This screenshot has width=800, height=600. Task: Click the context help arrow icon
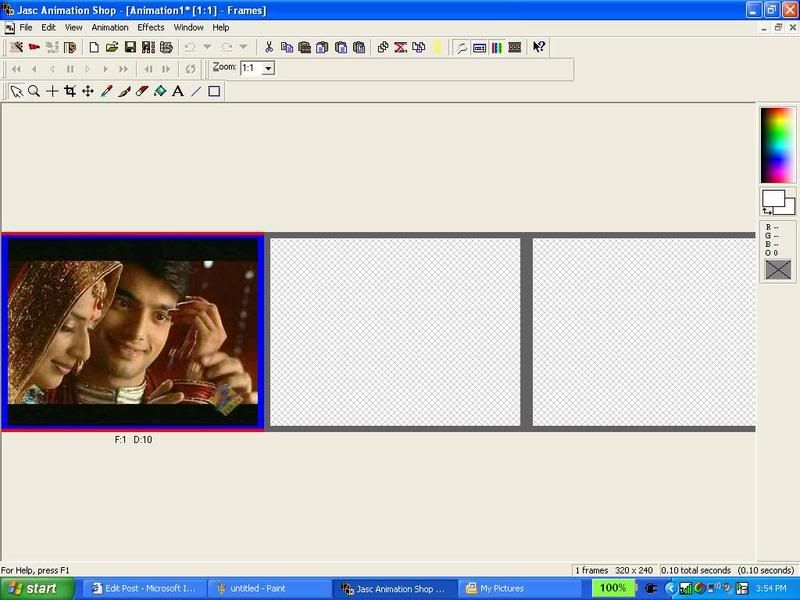point(539,47)
